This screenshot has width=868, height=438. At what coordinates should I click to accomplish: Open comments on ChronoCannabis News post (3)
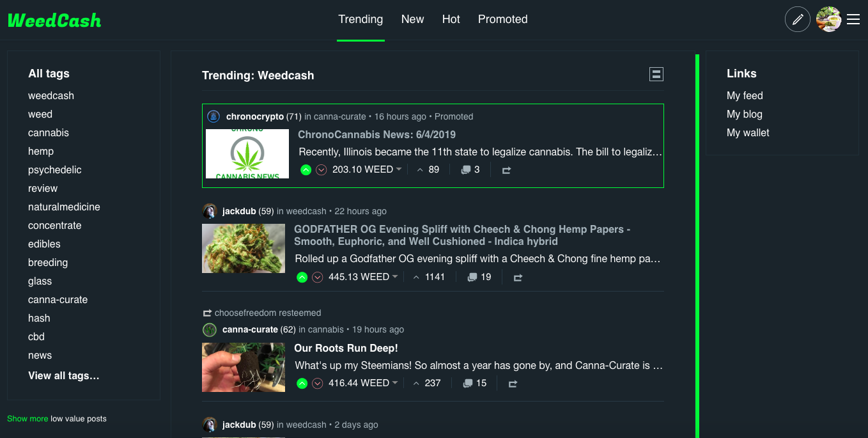point(470,170)
